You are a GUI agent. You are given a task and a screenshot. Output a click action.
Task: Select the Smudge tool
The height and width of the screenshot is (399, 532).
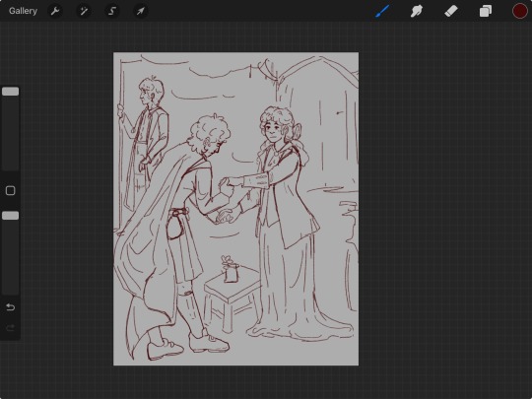tap(417, 11)
